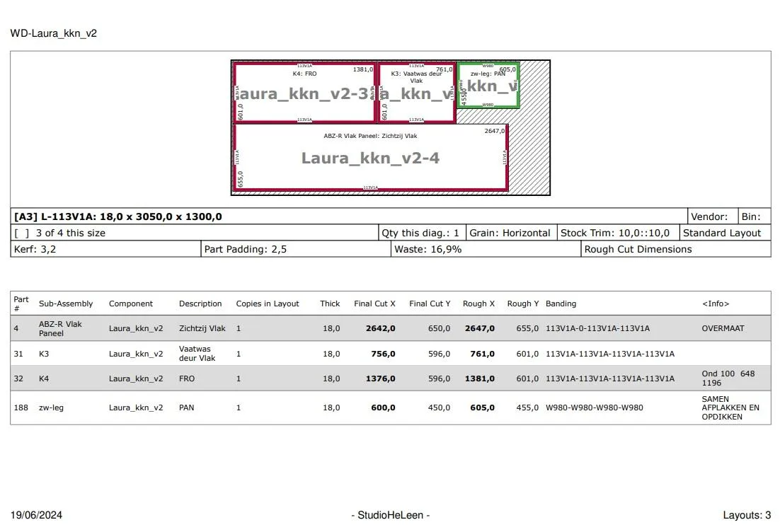
Task: Click the 'Thick' column header
Action: click(x=330, y=303)
